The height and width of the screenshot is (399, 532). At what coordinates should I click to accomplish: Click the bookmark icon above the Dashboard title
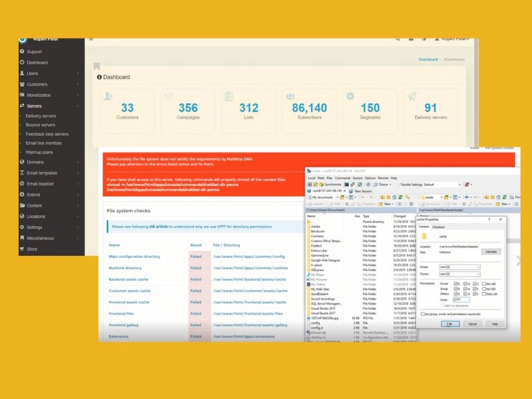[97, 66]
